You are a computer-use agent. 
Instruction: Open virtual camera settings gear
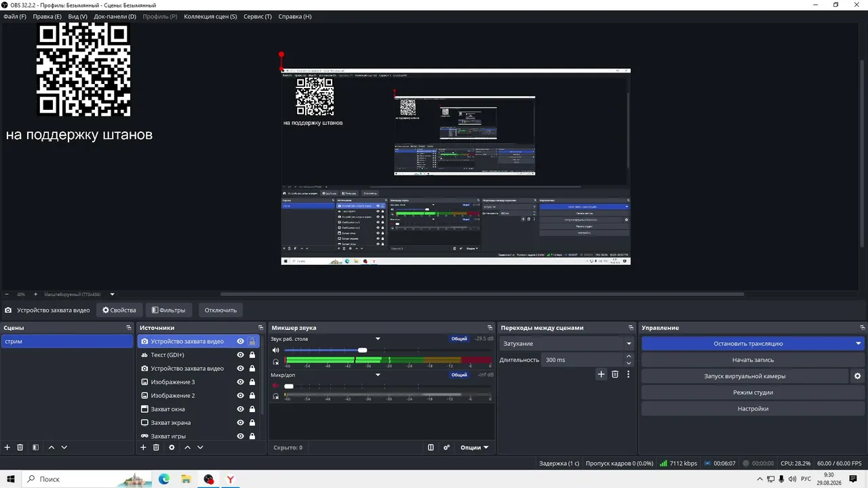click(857, 376)
